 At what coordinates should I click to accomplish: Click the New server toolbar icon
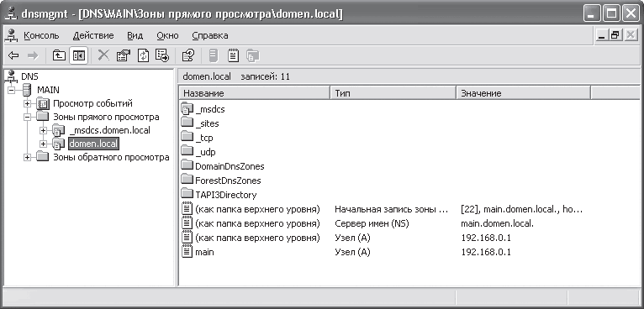point(214,55)
